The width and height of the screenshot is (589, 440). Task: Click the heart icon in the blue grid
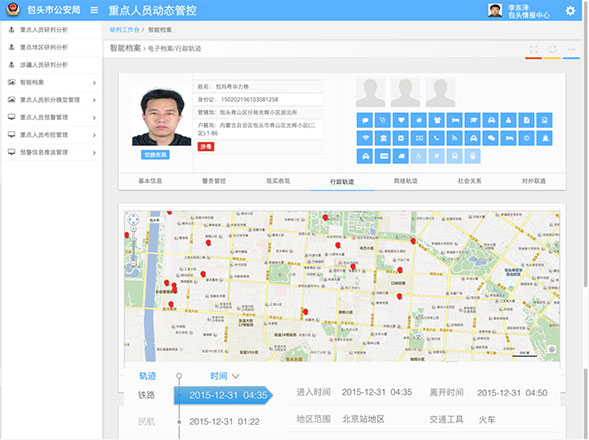401,120
